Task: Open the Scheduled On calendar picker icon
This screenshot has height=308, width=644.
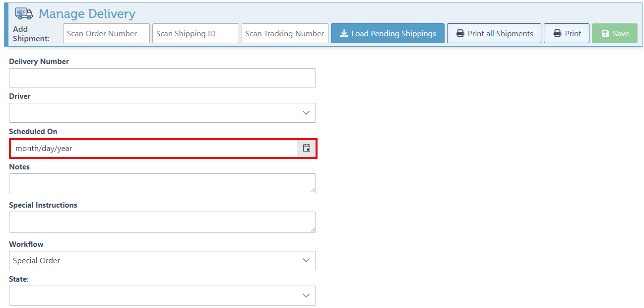Action: pos(307,148)
